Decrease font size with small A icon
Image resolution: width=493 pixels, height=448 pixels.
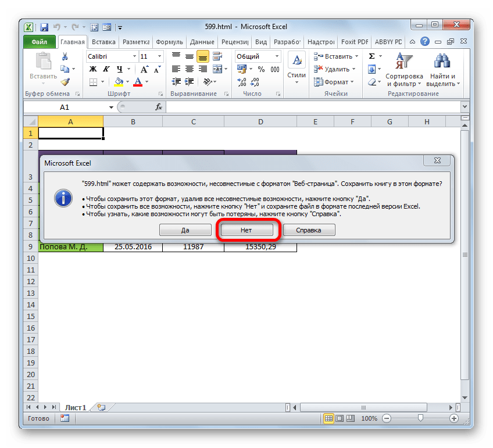point(157,69)
